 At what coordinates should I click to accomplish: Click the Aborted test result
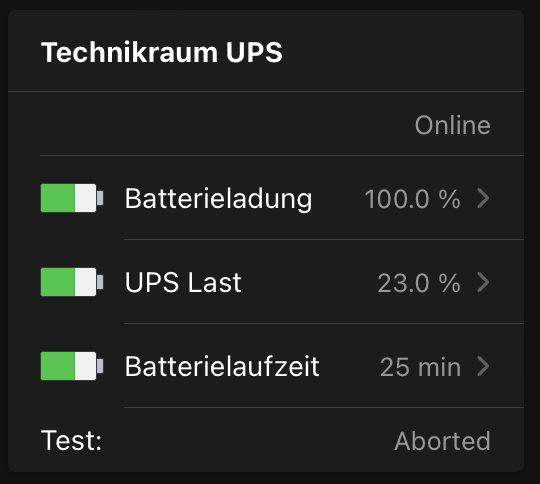(x=443, y=441)
